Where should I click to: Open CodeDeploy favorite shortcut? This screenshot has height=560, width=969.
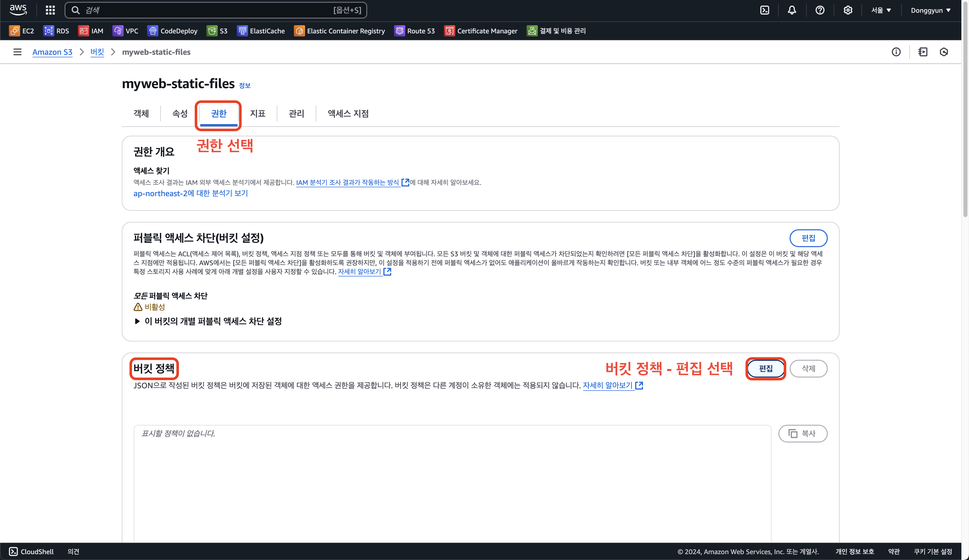click(x=173, y=31)
